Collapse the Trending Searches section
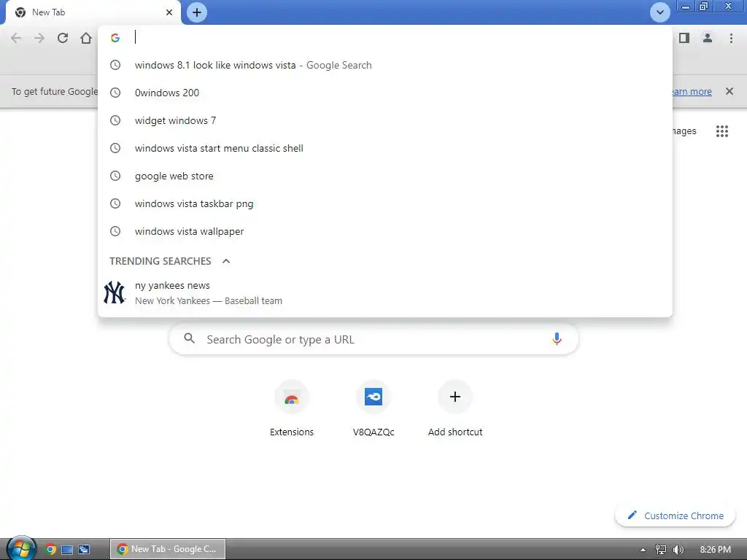Viewport: 747px width, 560px height. point(226,261)
